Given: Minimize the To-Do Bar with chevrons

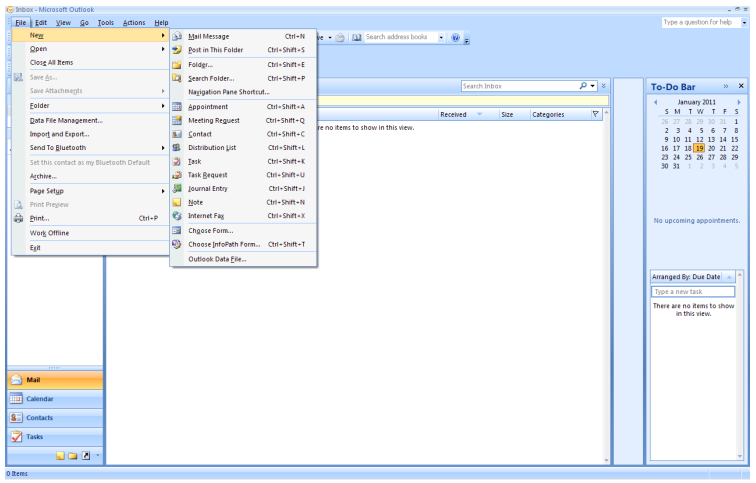Looking at the screenshot, I should [726, 86].
